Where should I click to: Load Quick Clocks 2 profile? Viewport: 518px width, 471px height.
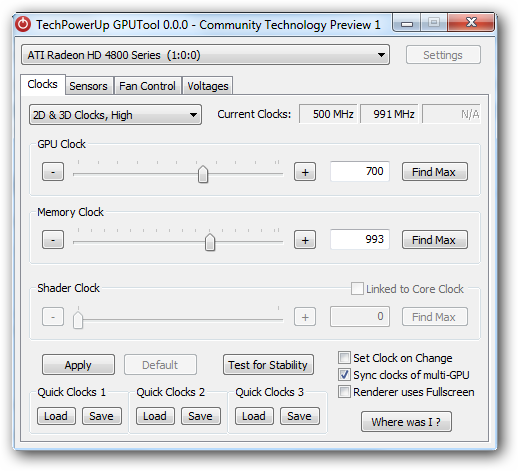pos(155,416)
